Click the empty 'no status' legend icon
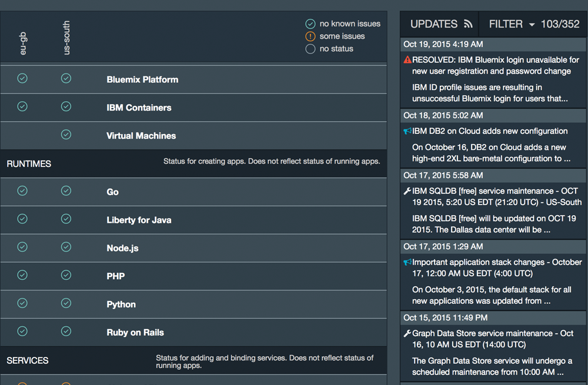Viewport: 588px width, 385px height. 310,49
